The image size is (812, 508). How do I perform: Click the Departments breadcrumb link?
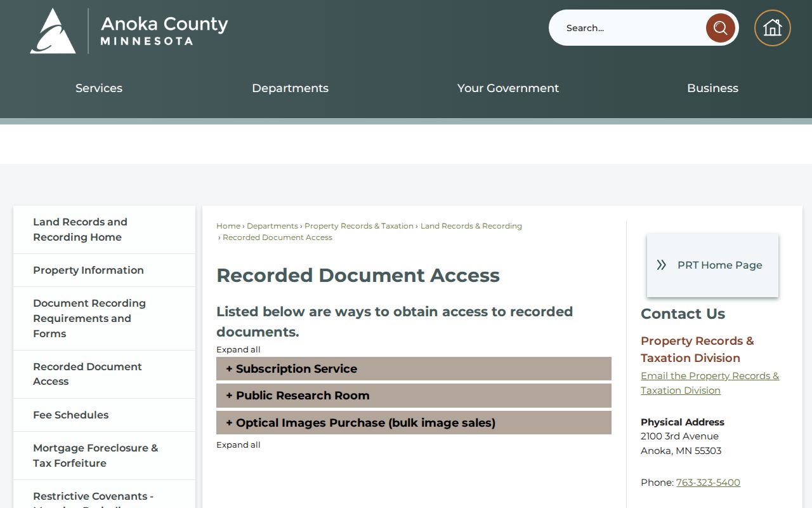272,226
